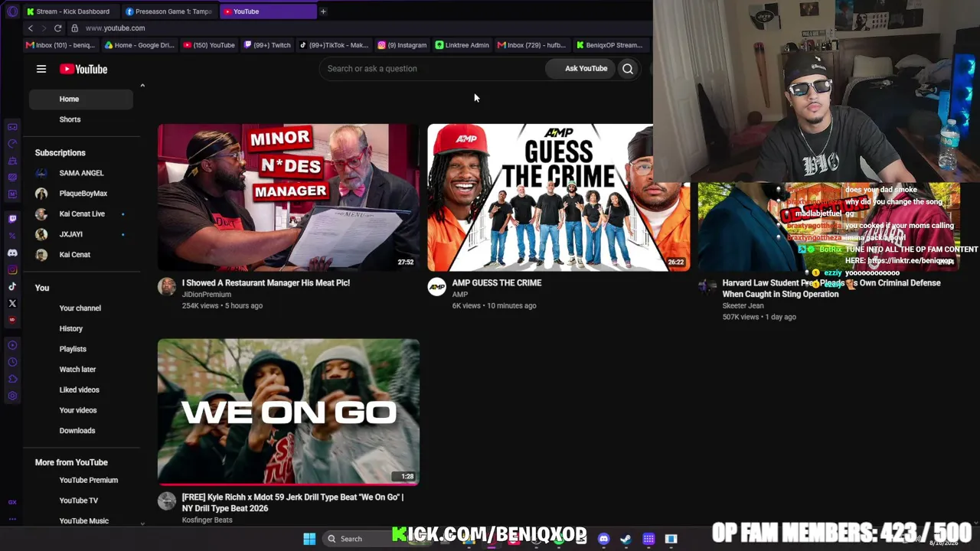The width and height of the screenshot is (980, 551).
Task: Select Home in the YouTube sidebar
Action: click(x=81, y=99)
